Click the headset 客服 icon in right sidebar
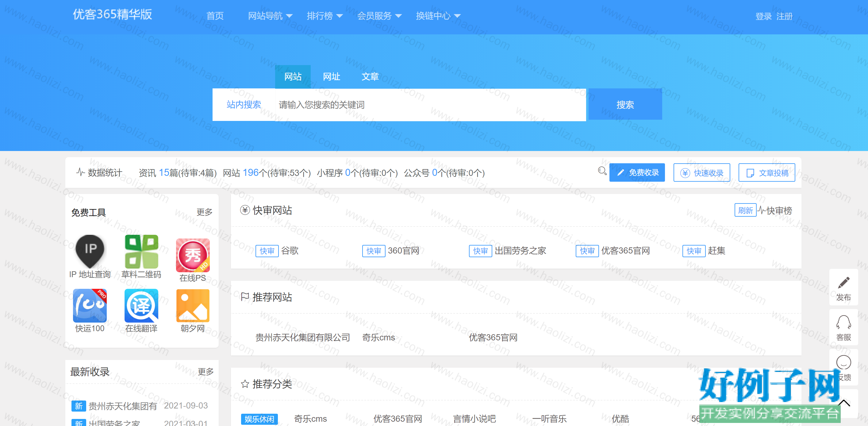This screenshot has height=426, width=868. pyautogui.click(x=843, y=323)
